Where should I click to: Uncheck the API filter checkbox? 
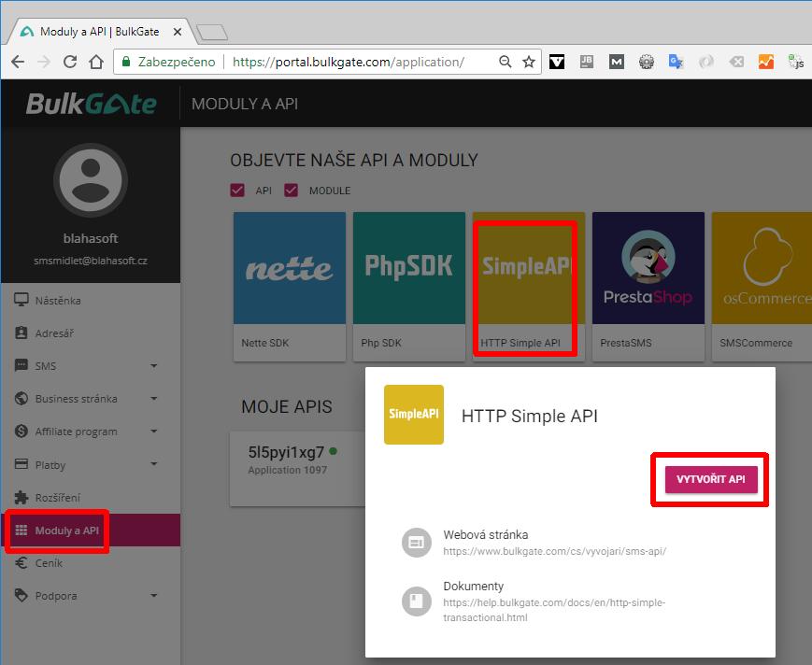[x=237, y=191]
